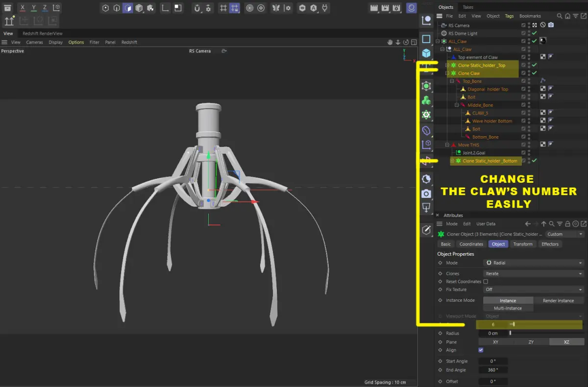Click the search icon in Objects manager
588x387 pixels.
point(560,16)
